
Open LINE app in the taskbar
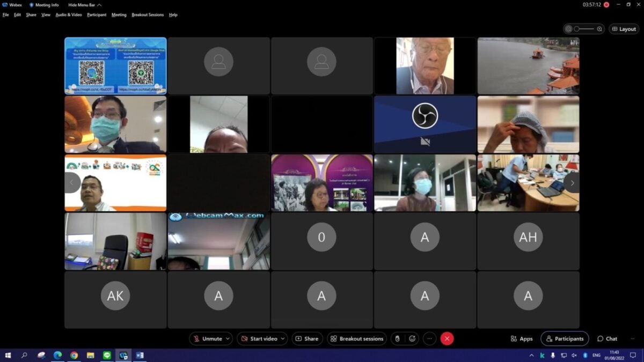[106, 355]
